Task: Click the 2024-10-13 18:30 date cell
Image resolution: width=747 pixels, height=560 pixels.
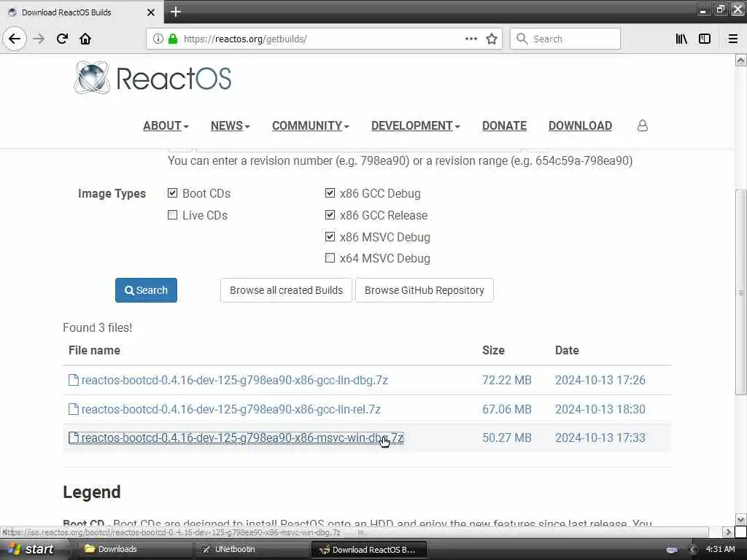Action: (600, 409)
